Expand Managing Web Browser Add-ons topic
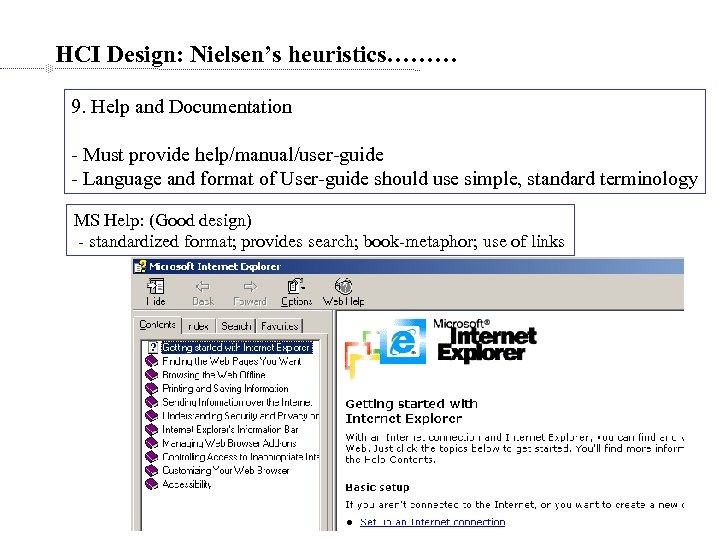 [229, 443]
